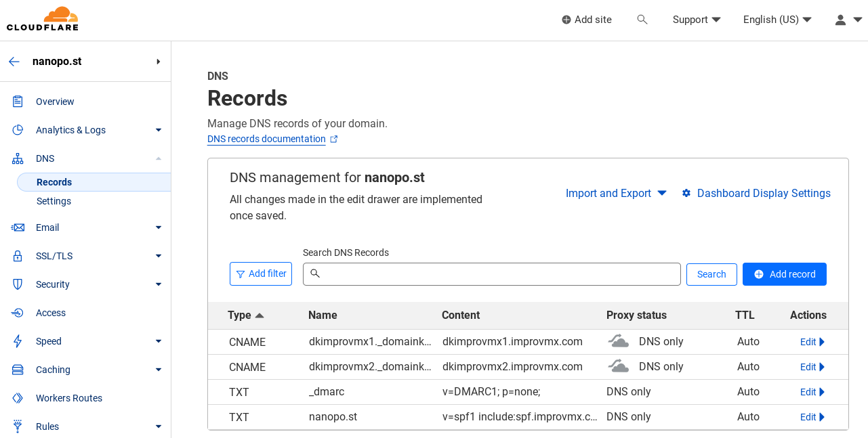Click the external link icon after DNS documentation
Image resolution: width=868 pixels, height=438 pixels.
pos(333,139)
